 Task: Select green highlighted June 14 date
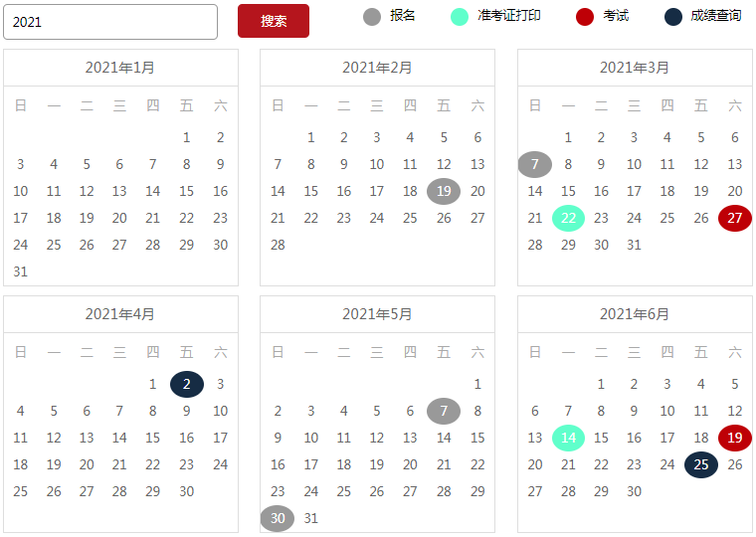[569, 439]
